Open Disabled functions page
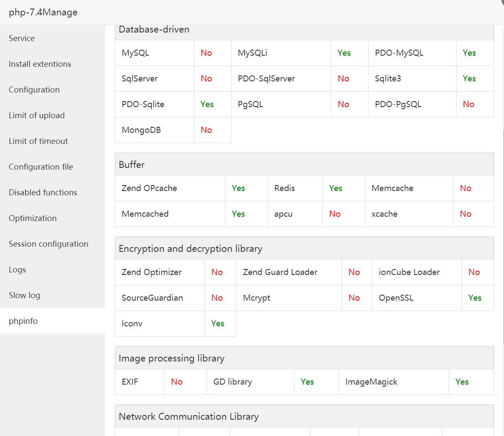This screenshot has width=504, height=436. coord(43,192)
